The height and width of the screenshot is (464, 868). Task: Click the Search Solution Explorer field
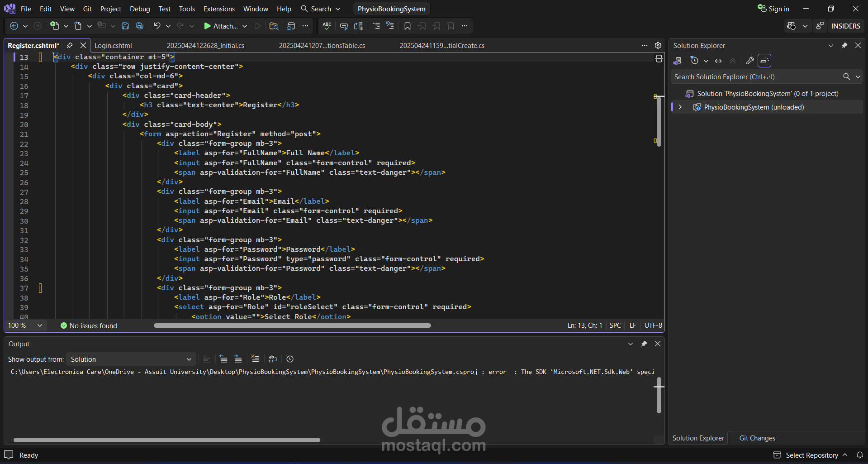tap(756, 77)
